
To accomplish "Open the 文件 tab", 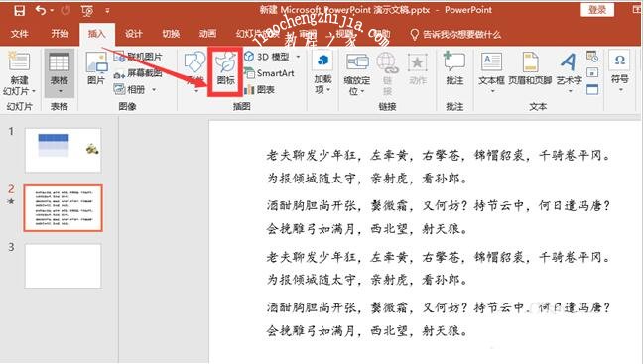I will (x=19, y=34).
